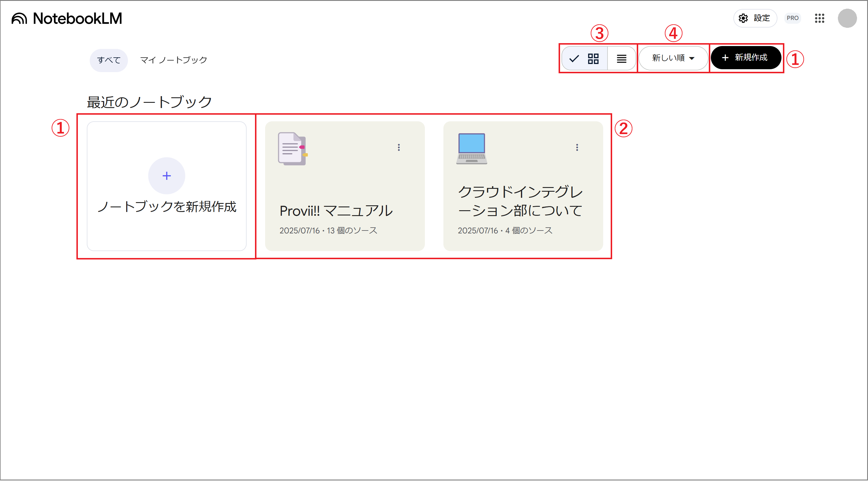Open the クラウドインテグレーション部について notebook

click(x=523, y=186)
